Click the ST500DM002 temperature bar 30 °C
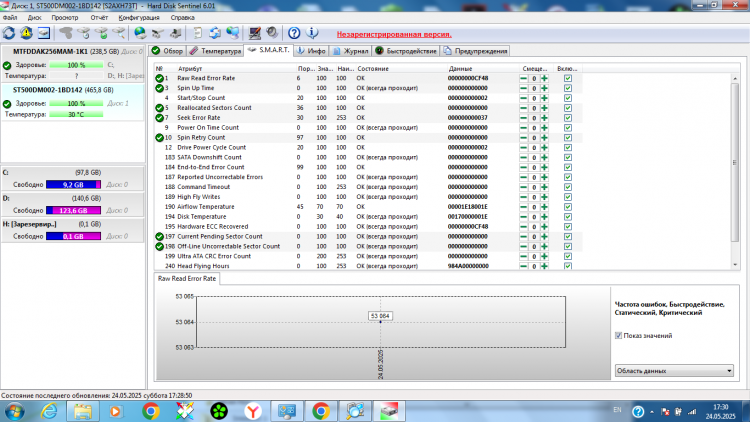The width and height of the screenshot is (750, 422). click(x=76, y=114)
